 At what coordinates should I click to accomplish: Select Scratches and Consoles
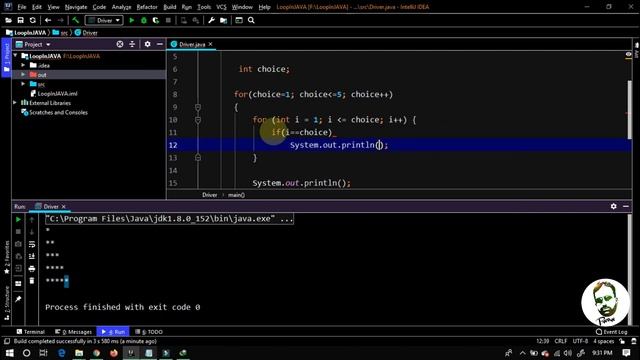tap(54, 112)
